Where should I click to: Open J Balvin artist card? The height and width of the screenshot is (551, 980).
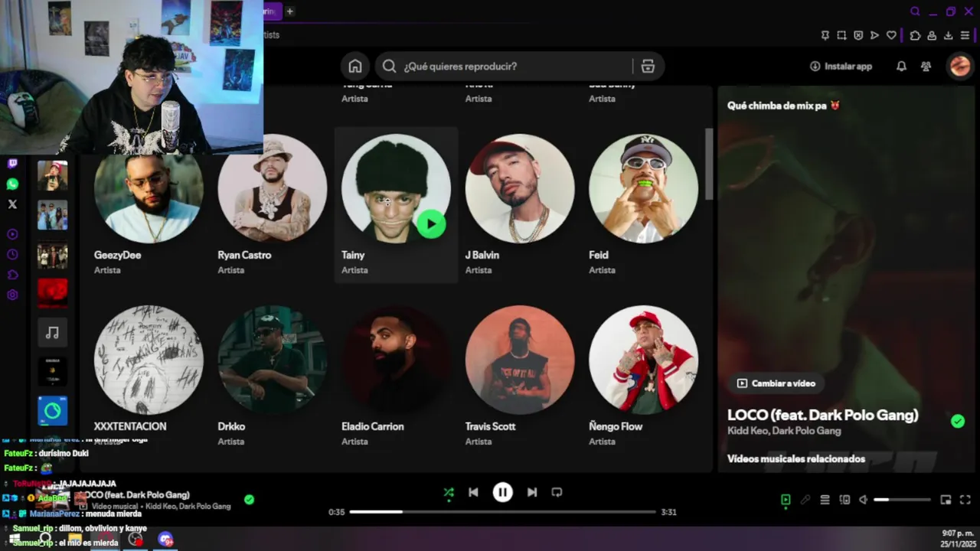tap(520, 205)
